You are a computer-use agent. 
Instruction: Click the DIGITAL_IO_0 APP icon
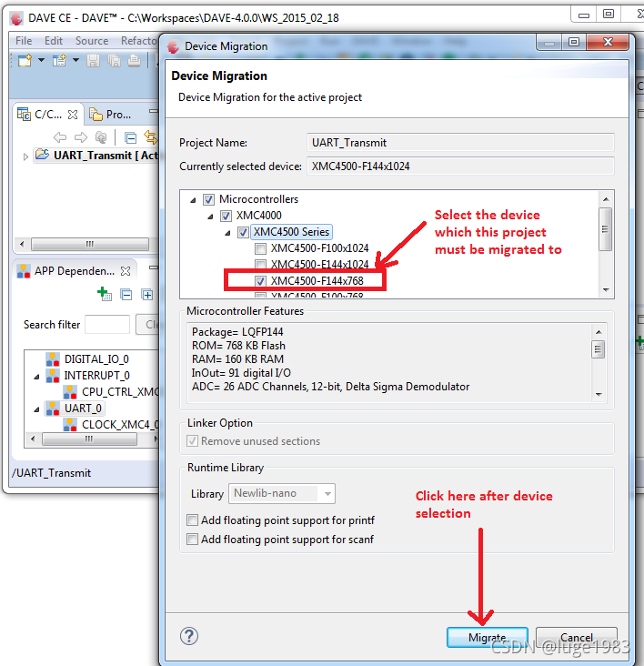point(53,359)
